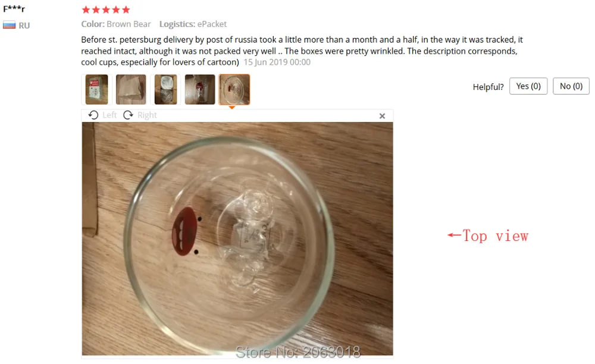Click the reviewer name F***r
This screenshot has width=595, height=364.
pos(14,9)
